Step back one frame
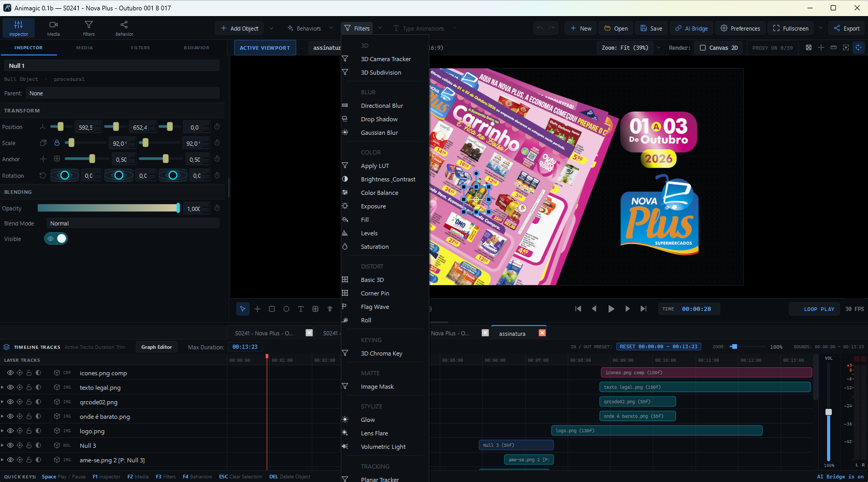The width and height of the screenshot is (868, 482). [x=594, y=309]
